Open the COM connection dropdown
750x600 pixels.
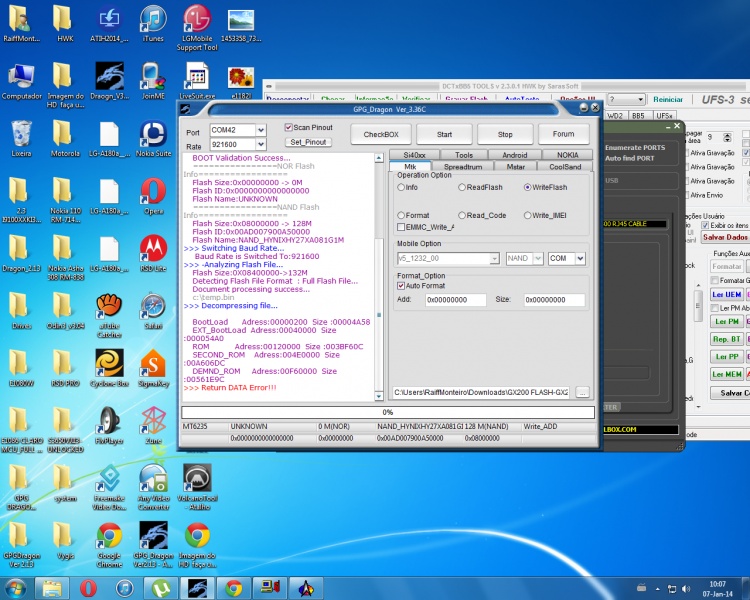(x=580, y=259)
